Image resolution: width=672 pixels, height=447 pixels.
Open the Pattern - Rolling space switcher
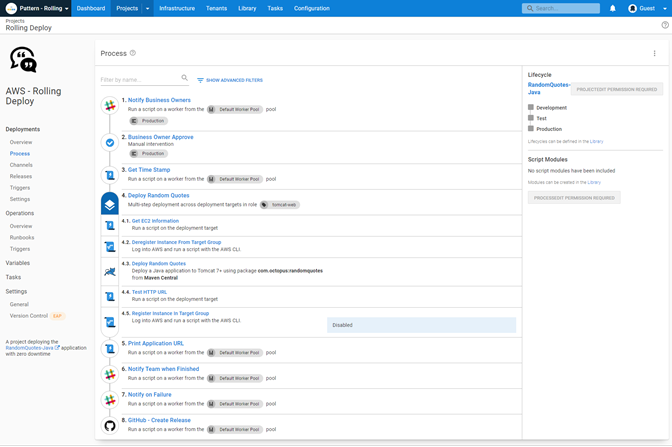coord(37,8)
